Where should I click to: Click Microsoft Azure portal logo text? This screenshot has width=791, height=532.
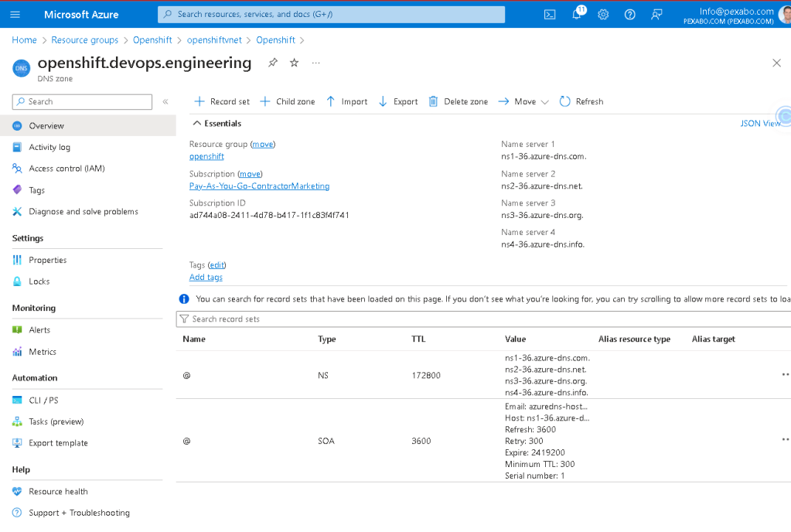(x=81, y=15)
